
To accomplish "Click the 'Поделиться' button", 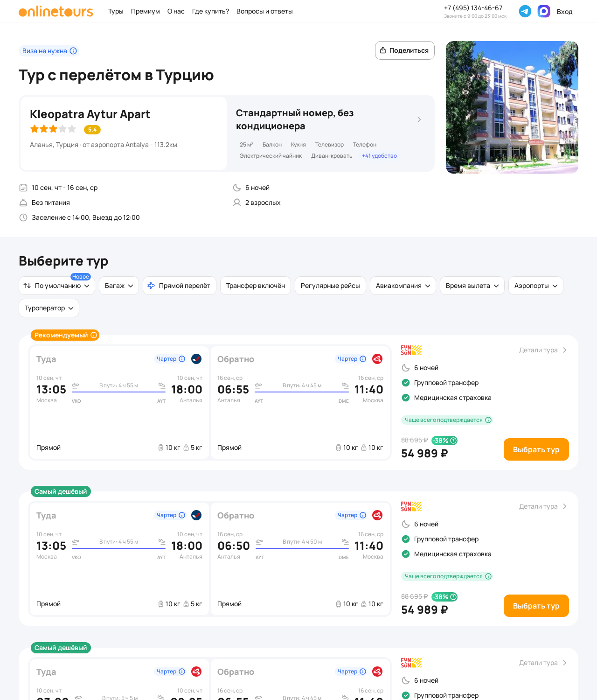I will tap(405, 50).
